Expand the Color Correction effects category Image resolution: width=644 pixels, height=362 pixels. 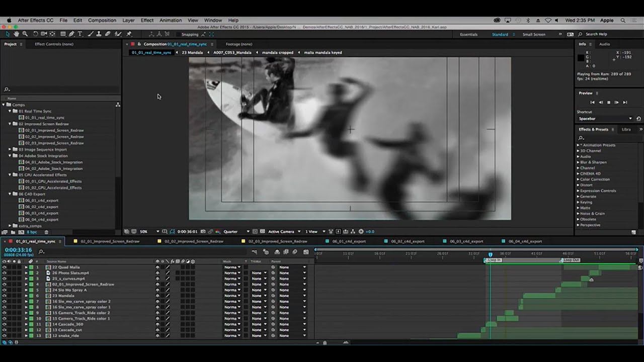coord(578,179)
